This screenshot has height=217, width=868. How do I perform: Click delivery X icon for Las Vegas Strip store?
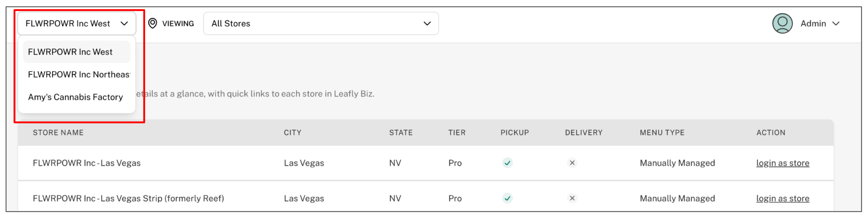pos(572,198)
